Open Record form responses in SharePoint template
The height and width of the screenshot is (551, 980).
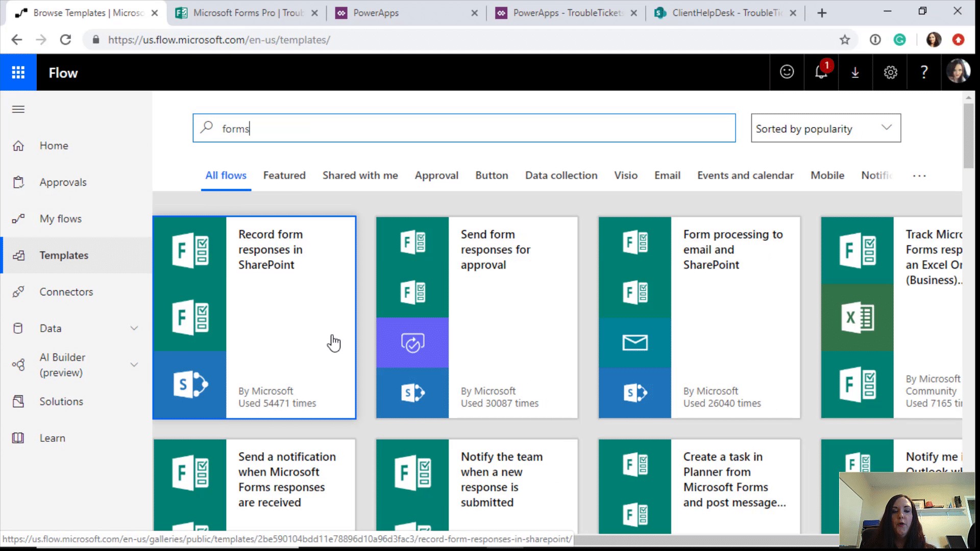[254, 317]
